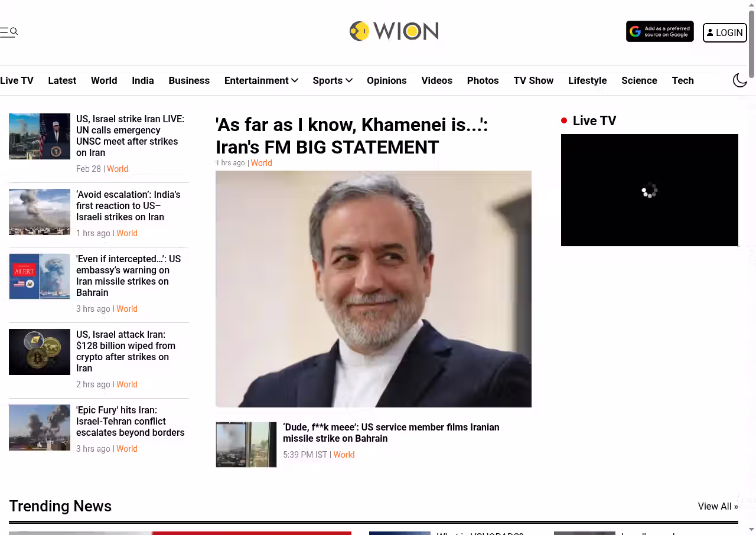Click View All trending news link

click(718, 507)
